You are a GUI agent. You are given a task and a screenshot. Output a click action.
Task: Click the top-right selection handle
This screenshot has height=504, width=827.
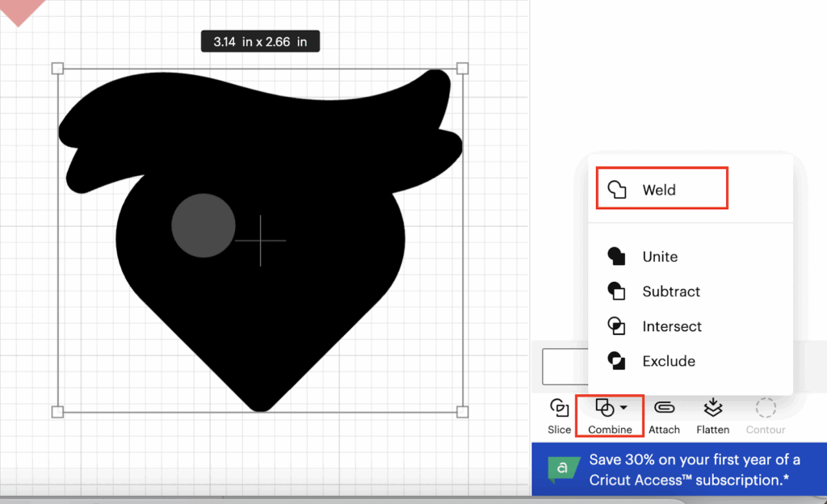tap(463, 69)
